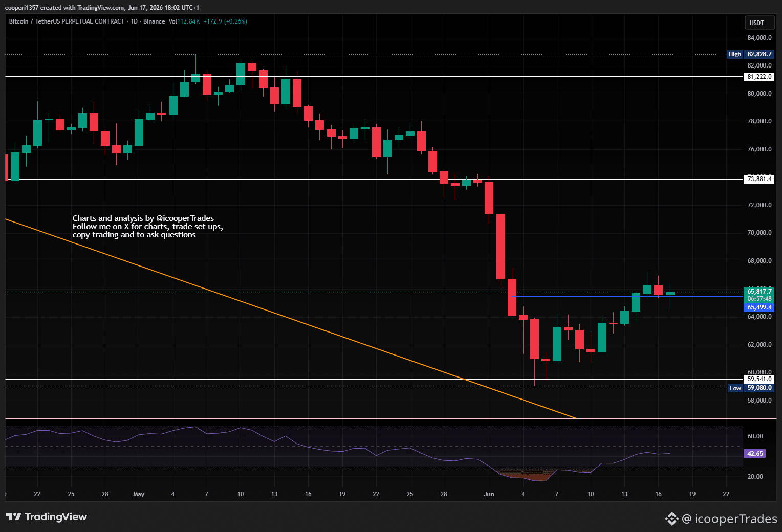Image resolution: width=782 pixels, height=532 pixels.
Task: Select the 59,541.0 support line label
Action: tap(759, 379)
